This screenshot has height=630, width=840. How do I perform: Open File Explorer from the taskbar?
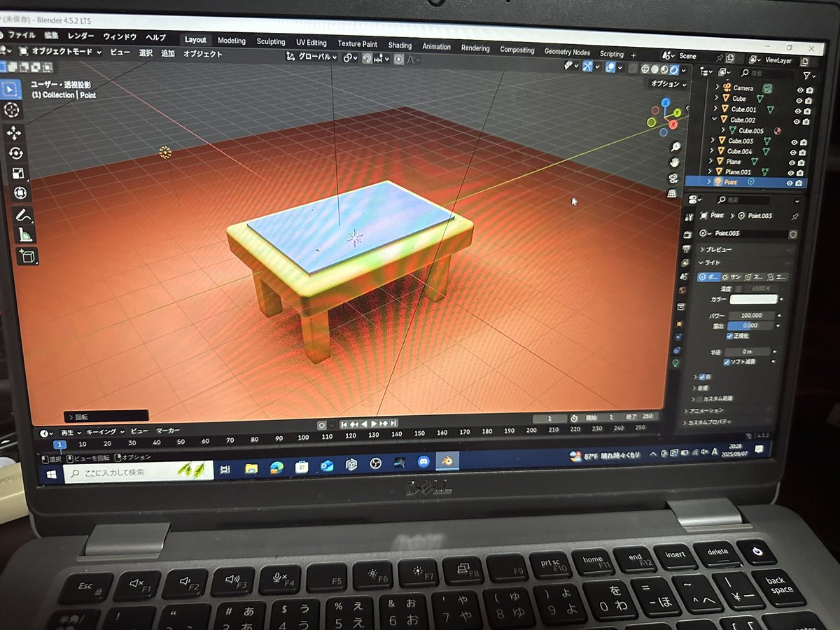[x=251, y=468]
